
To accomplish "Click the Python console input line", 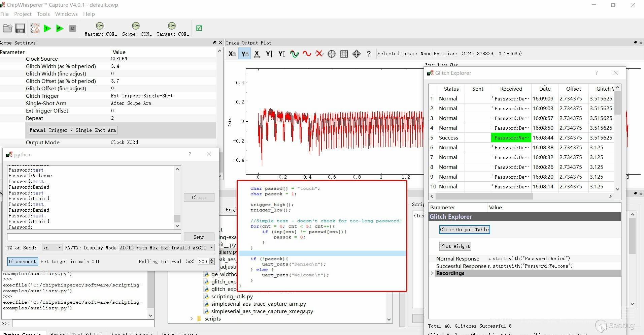I will 83,324.
